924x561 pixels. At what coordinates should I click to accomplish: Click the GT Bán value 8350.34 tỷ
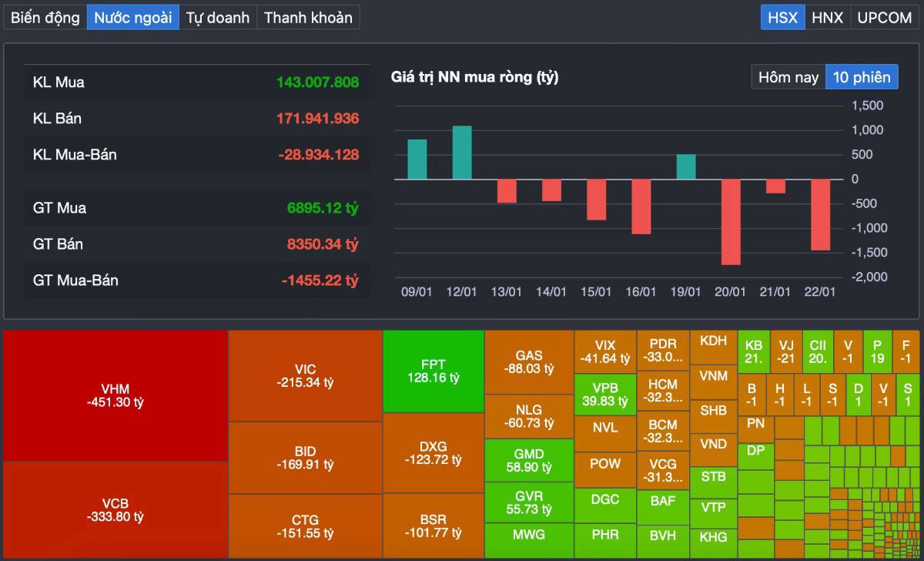(x=323, y=244)
